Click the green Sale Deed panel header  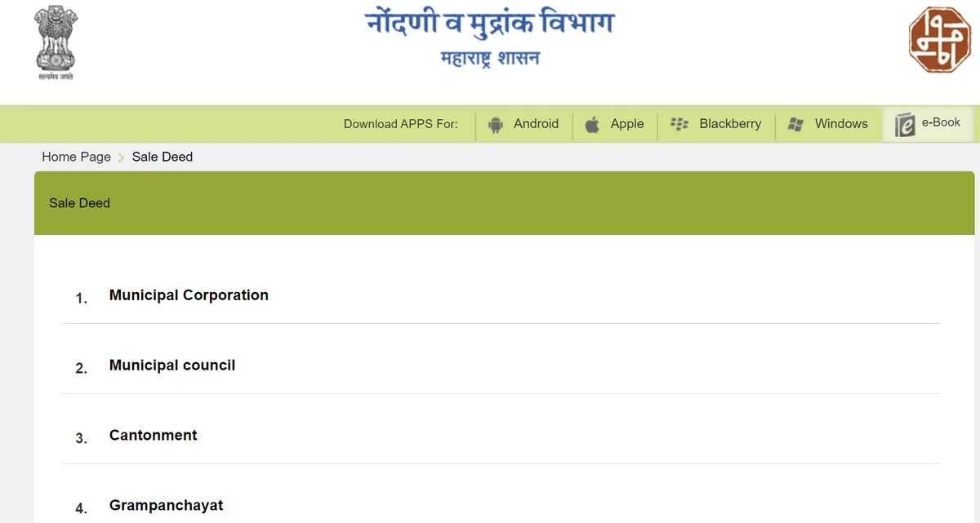coord(504,203)
